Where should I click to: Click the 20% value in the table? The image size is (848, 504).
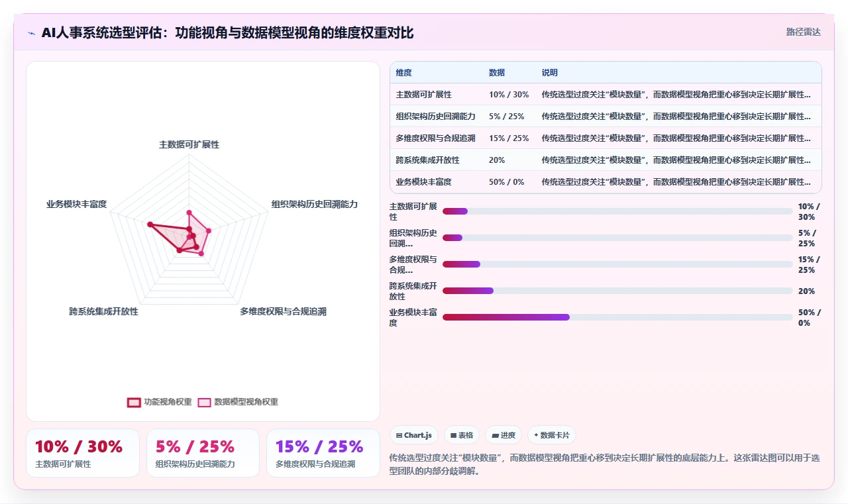[x=497, y=160]
